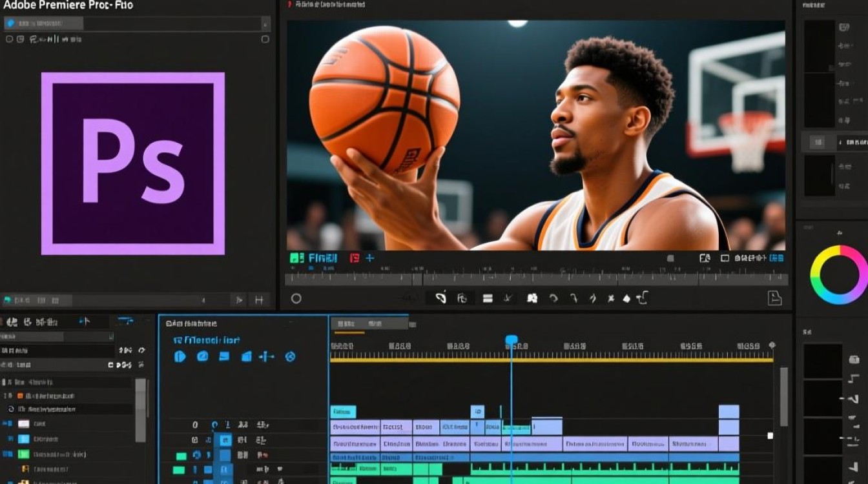Click the blue highlighted text under preview right

click(x=777, y=258)
